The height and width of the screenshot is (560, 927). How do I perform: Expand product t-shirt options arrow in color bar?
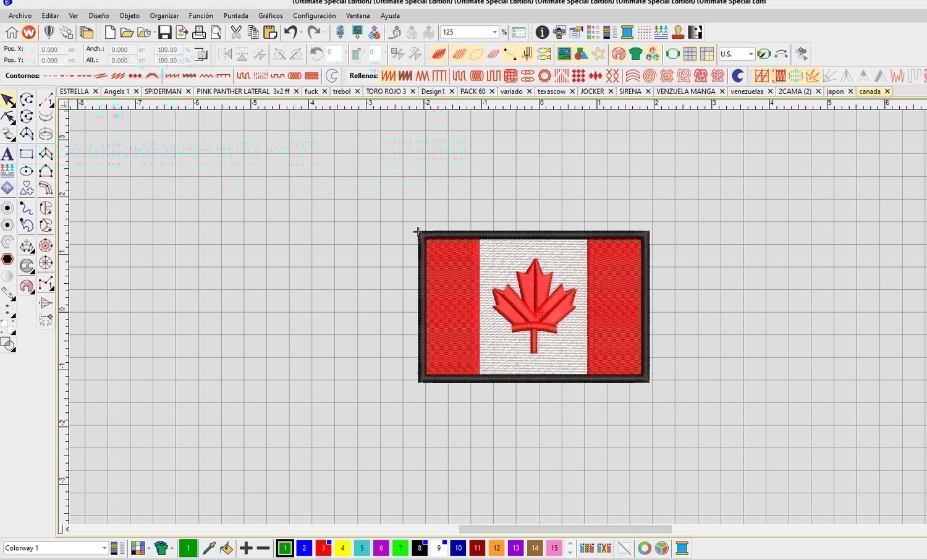(x=172, y=548)
